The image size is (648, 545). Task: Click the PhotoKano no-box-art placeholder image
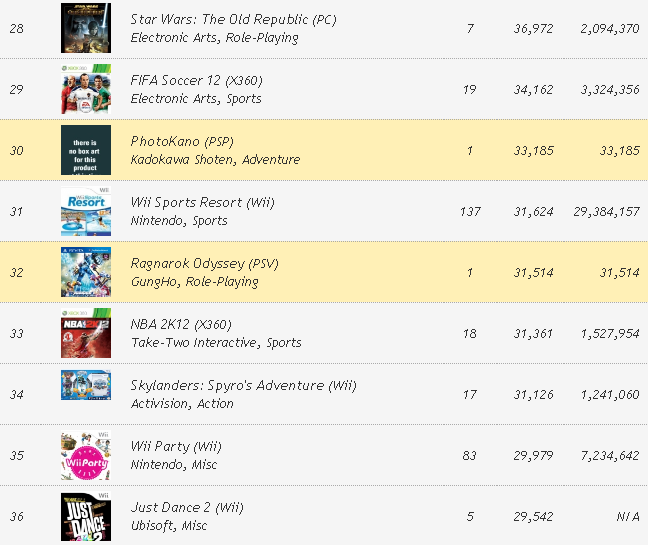86,150
